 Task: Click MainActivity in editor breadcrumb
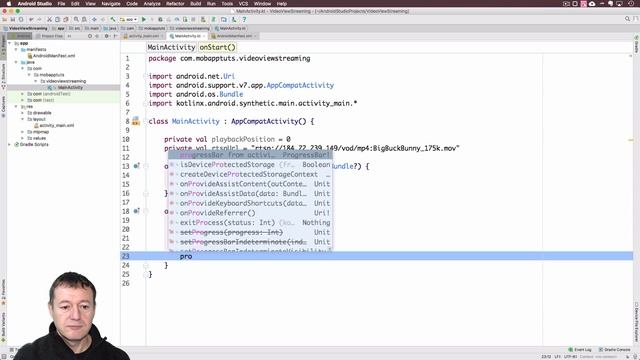click(171, 47)
